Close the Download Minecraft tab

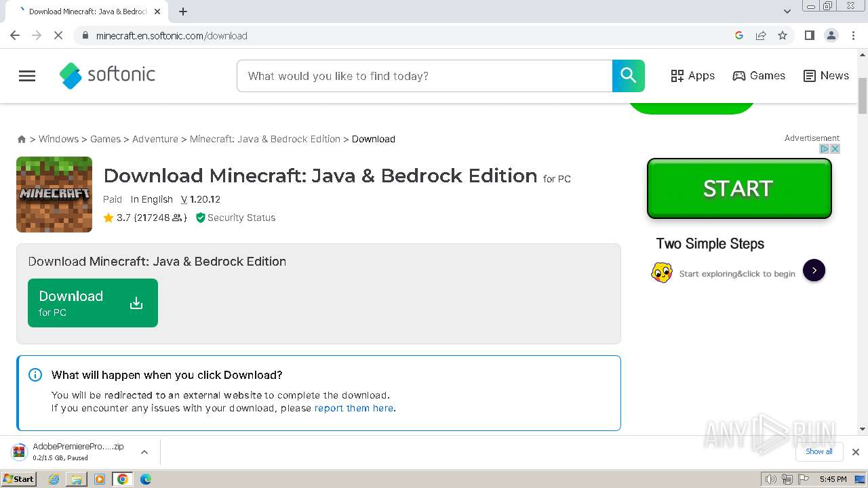[158, 12]
